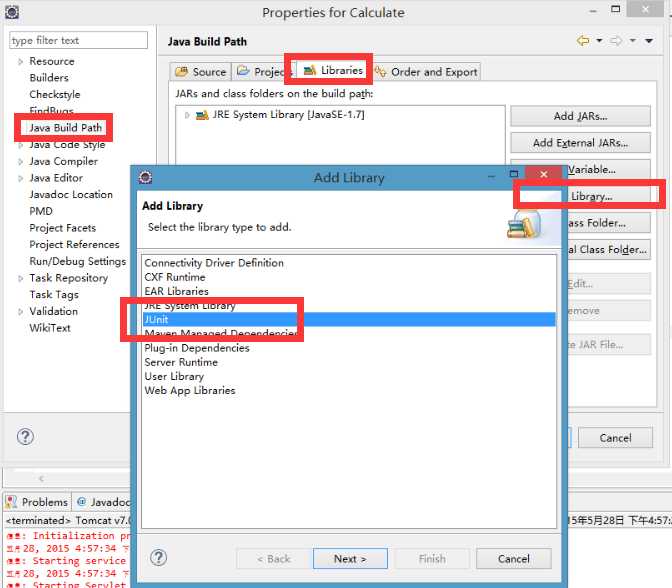
Task: Click the Add Library button
Action: coord(609,196)
